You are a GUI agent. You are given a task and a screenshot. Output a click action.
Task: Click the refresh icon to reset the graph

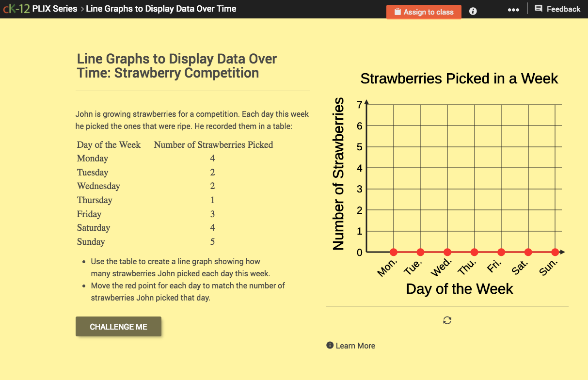[447, 320]
